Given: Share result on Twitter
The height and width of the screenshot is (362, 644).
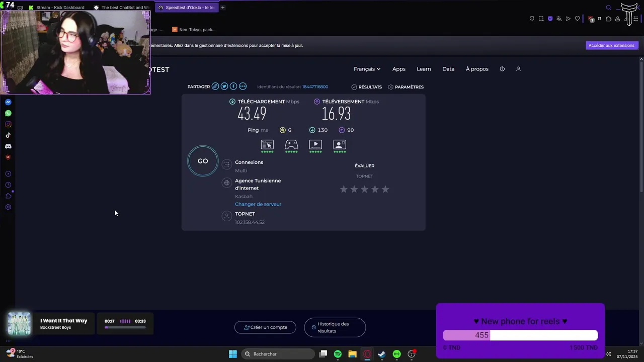Looking at the screenshot, I should (224, 86).
